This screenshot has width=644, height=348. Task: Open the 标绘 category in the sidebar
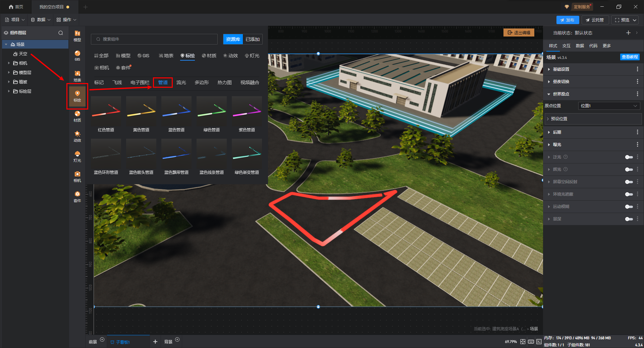click(x=77, y=96)
